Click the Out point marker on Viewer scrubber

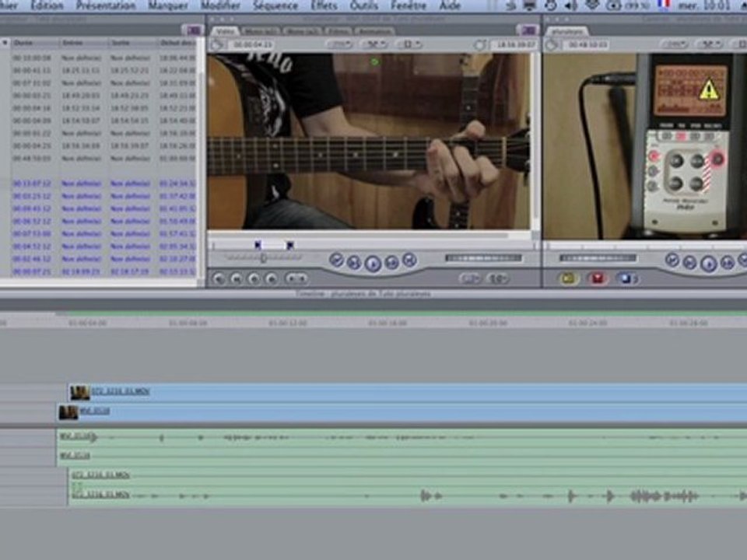click(x=289, y=245)
